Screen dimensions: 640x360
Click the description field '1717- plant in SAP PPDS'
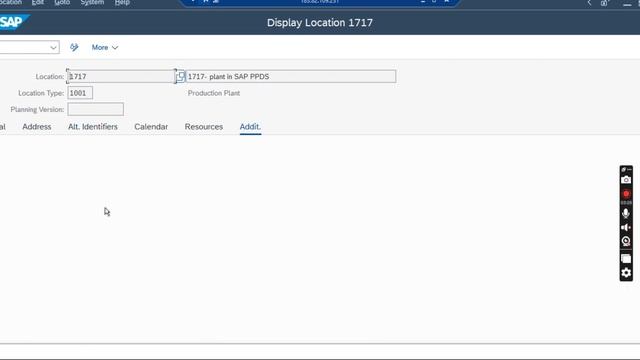[291, 76]
